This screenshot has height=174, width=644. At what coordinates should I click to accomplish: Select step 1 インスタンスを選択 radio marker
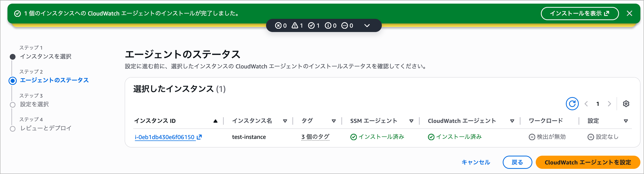[13, 57]
